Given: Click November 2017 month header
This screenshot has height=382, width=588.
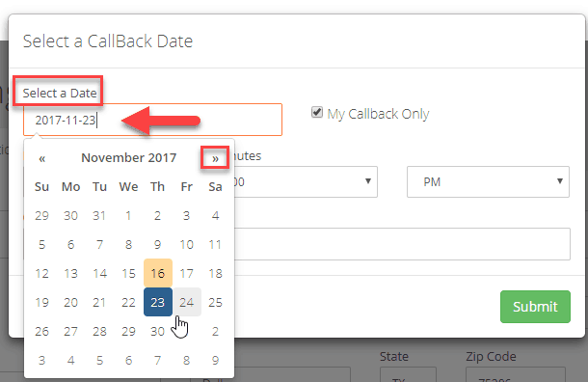Looking at the screenshot, I should point(128,158).
